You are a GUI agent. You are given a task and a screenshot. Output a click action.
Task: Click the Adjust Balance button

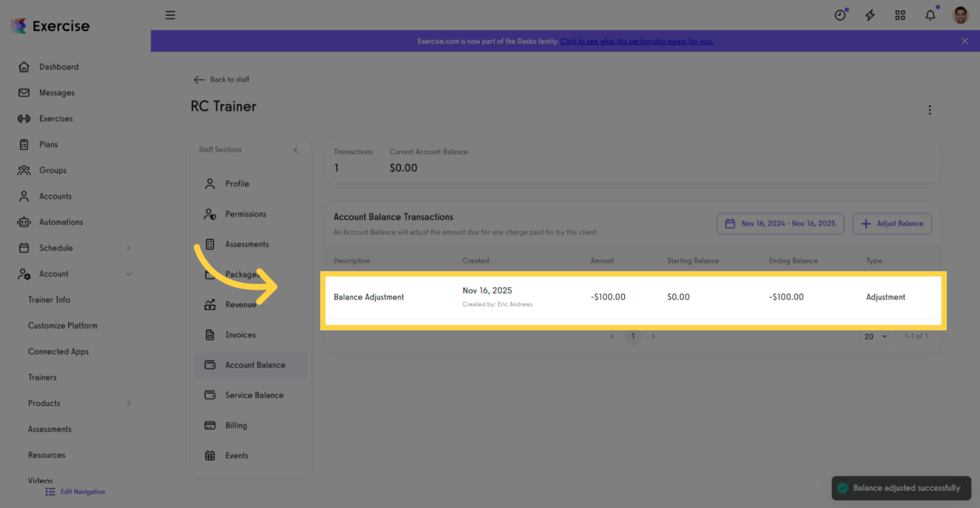pos(892,223)
